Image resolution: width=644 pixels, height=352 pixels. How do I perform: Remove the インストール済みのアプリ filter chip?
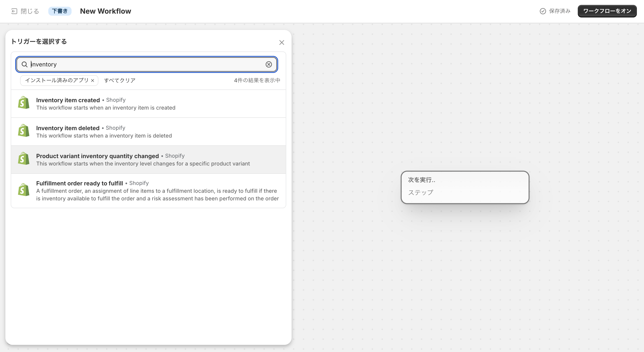tap(93, 80)
